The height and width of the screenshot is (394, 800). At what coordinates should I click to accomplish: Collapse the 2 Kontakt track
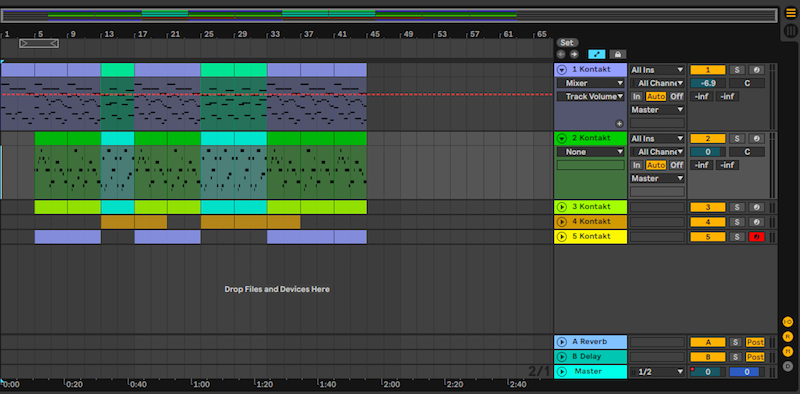[x=562, y=138]
